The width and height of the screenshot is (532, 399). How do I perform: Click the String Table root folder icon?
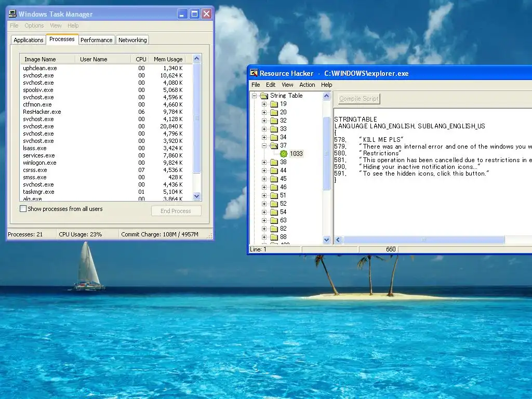click(x=264, y=96)
